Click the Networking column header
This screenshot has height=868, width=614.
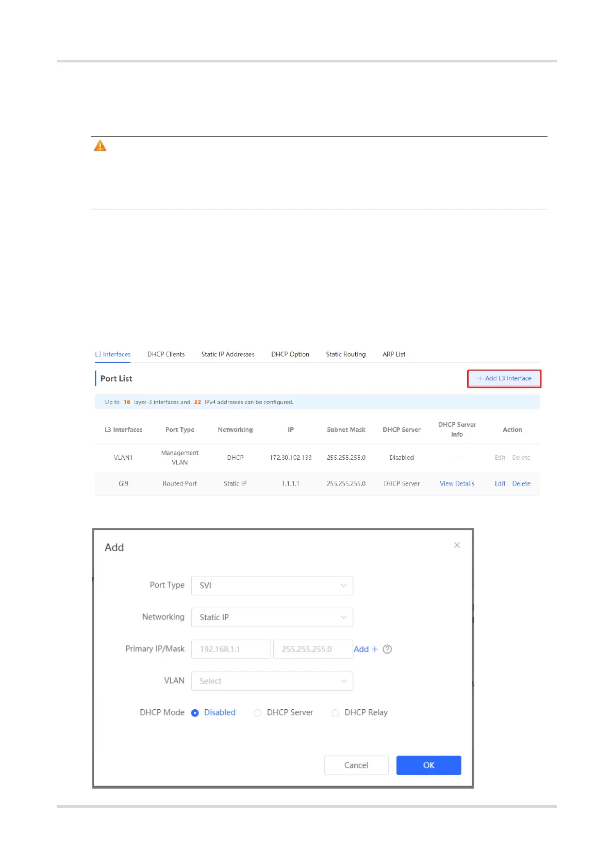pos(235,429)
